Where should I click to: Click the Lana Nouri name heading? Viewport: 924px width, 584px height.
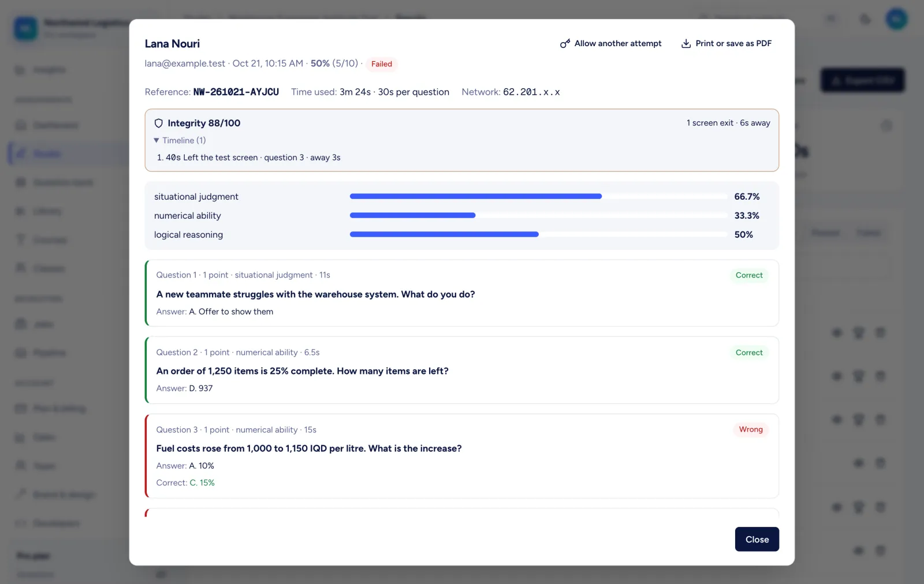[172, 44]
